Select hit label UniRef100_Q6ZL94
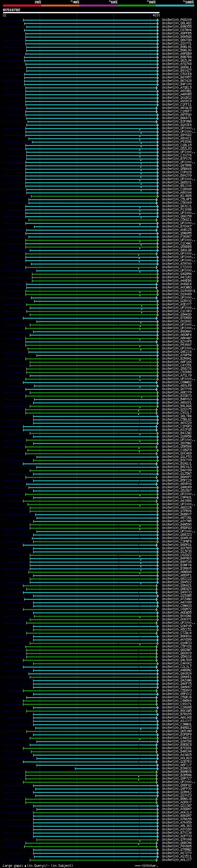Screen dimensions: 197x868 pos(176,60)
